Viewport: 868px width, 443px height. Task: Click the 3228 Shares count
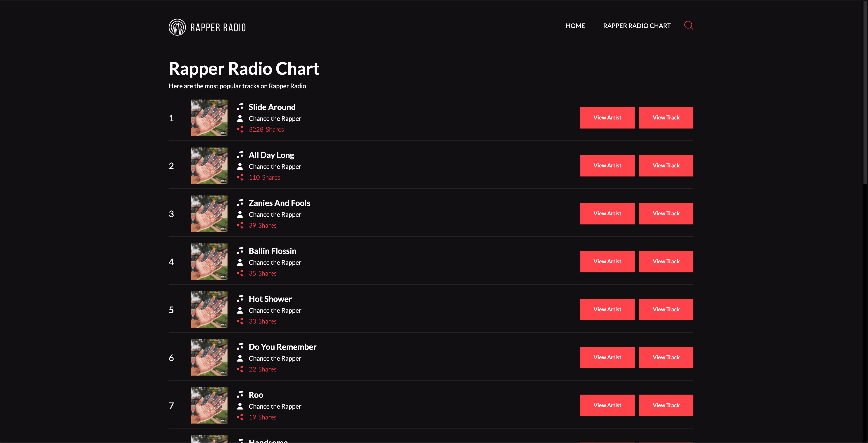pos(266,129)
